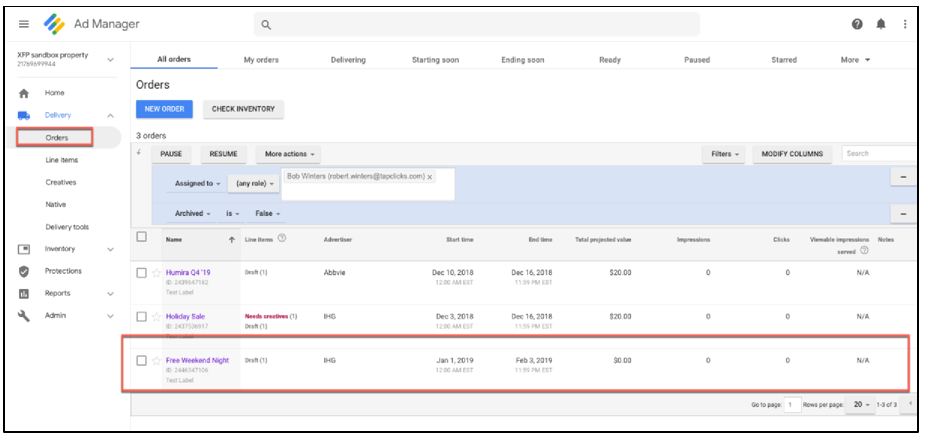Open the (any role) dropdown

pyautogui.click(x=254, y=184)
